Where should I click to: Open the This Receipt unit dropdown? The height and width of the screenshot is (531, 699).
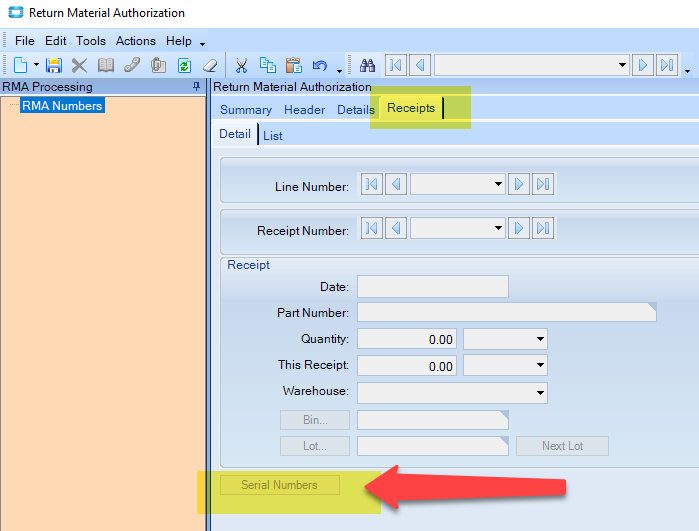540,365
